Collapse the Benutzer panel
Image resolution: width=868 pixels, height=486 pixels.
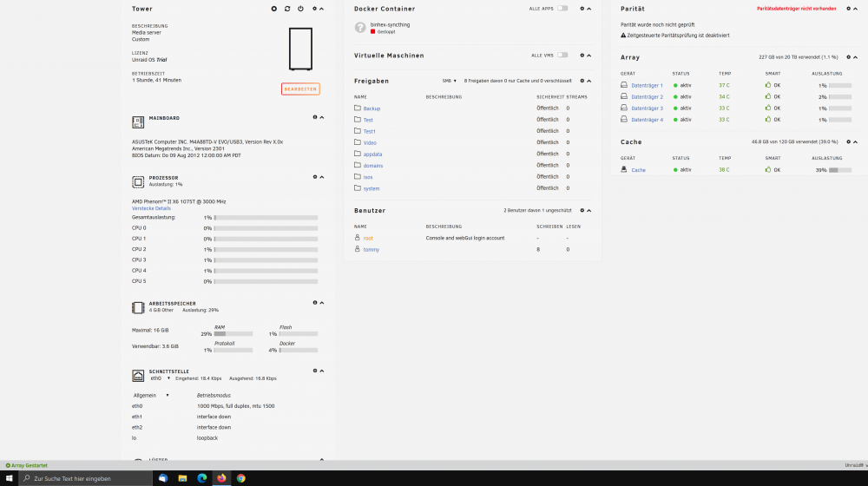589,210
